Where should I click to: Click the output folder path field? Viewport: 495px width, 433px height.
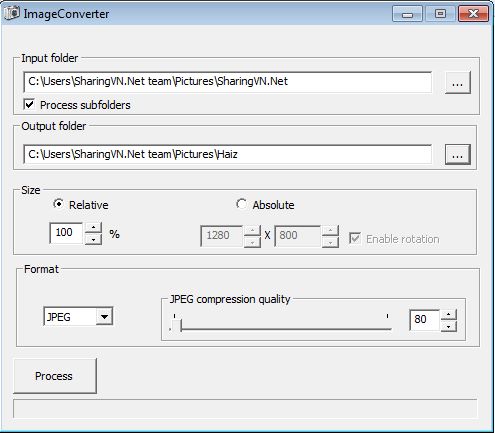pyautogui.click(x=228, y=154)
